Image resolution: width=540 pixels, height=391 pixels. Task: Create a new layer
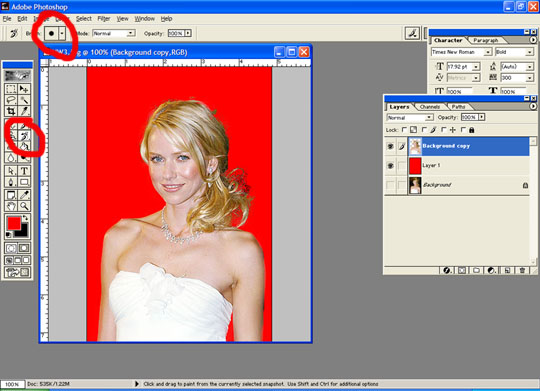[x=507, y=270]
